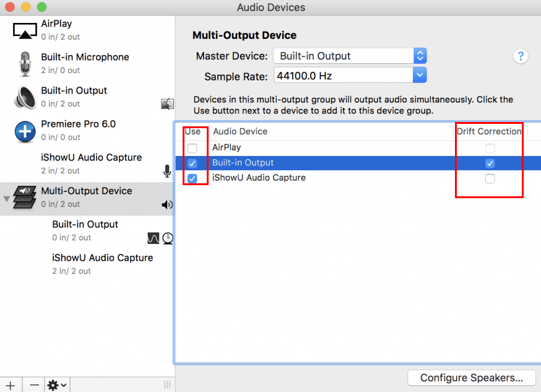Collapse the Multi-Output Device disclosure triangle
Screen dimensions: 541x392
click(x=7, y=199)
